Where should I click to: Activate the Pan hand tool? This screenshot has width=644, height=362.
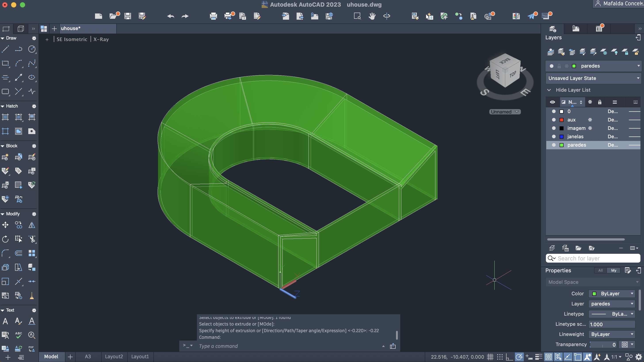click(372, 16)
